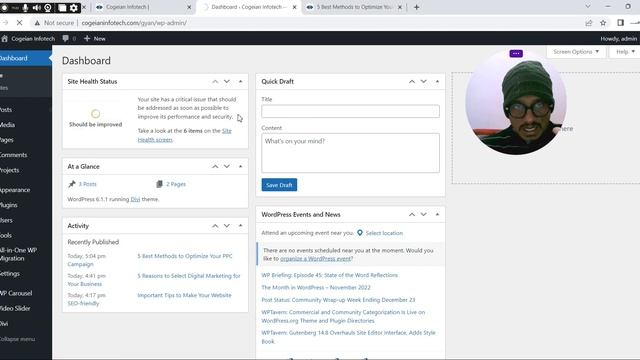Open WPTavern Commercial and Community Categorization link
The width and height of the screenshot is (640, 360).
click(x=343, y=316)
